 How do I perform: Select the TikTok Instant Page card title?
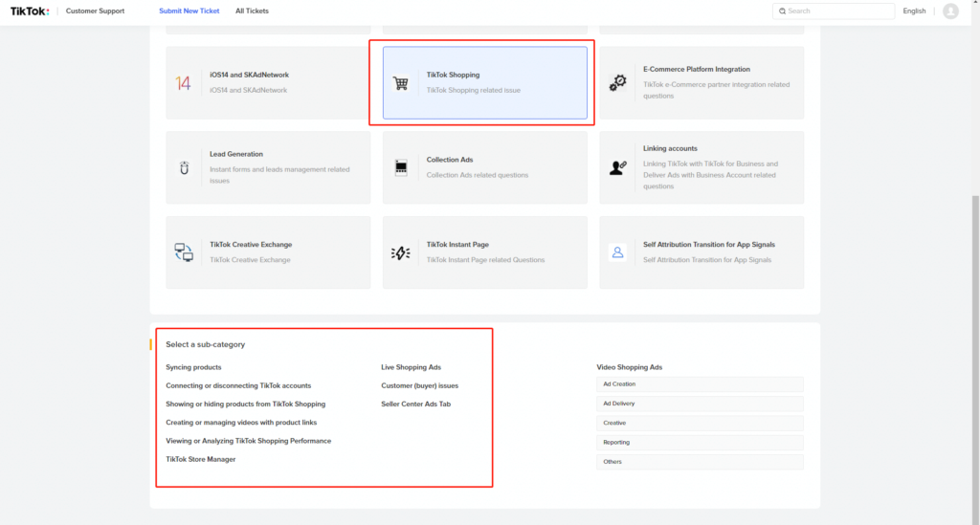[x=457, y=245]
